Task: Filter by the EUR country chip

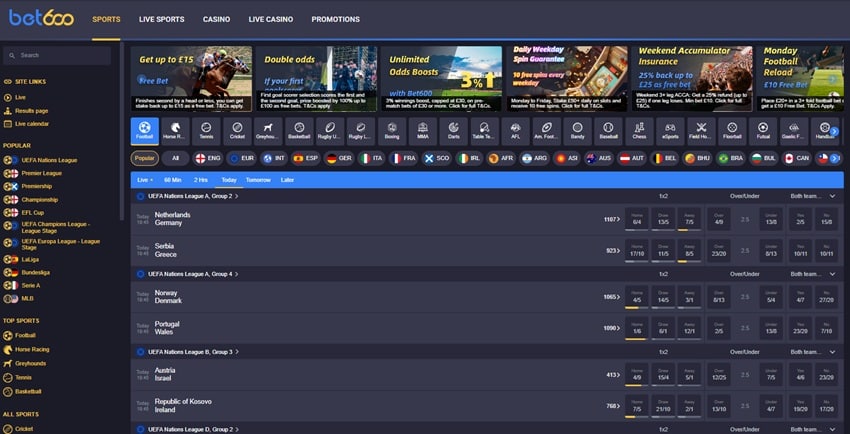Action: 241,158
